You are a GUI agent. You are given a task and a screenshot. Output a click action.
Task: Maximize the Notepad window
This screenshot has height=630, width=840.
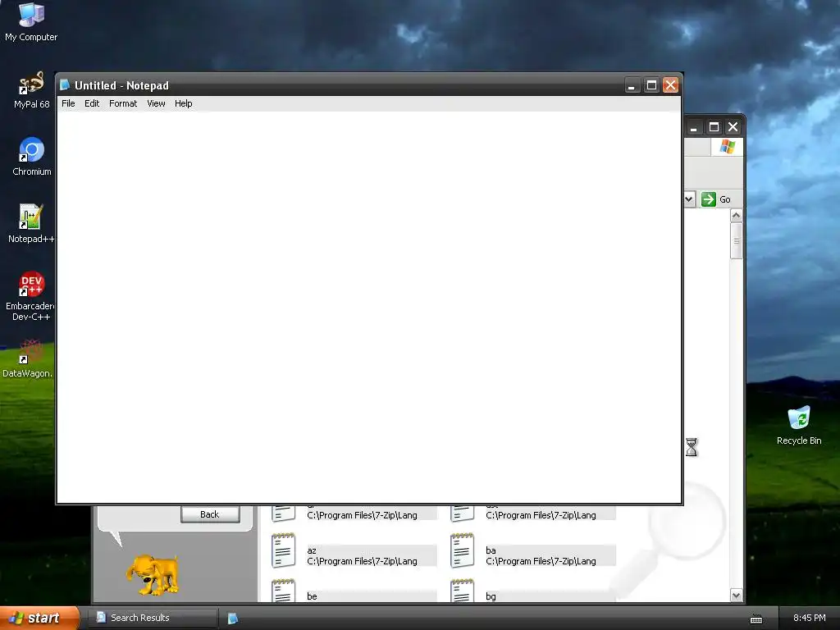tap(651, 85)
